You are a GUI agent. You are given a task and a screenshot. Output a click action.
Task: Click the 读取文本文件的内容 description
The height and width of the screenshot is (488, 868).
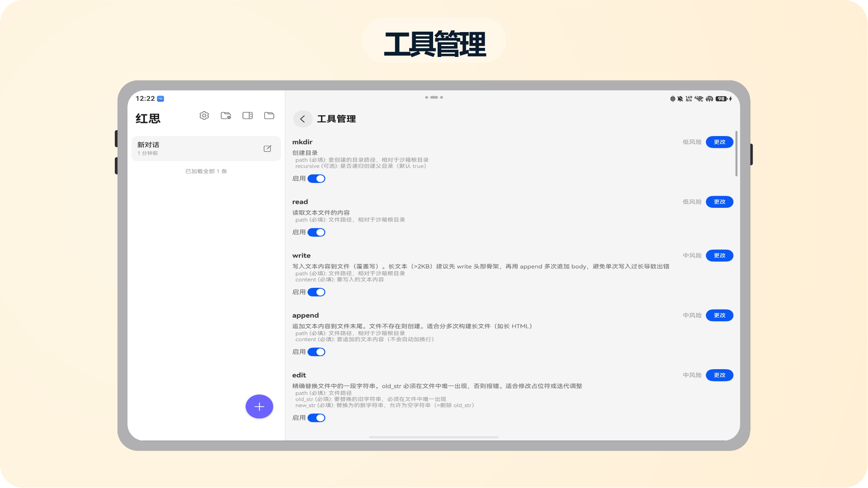point(321,213)
